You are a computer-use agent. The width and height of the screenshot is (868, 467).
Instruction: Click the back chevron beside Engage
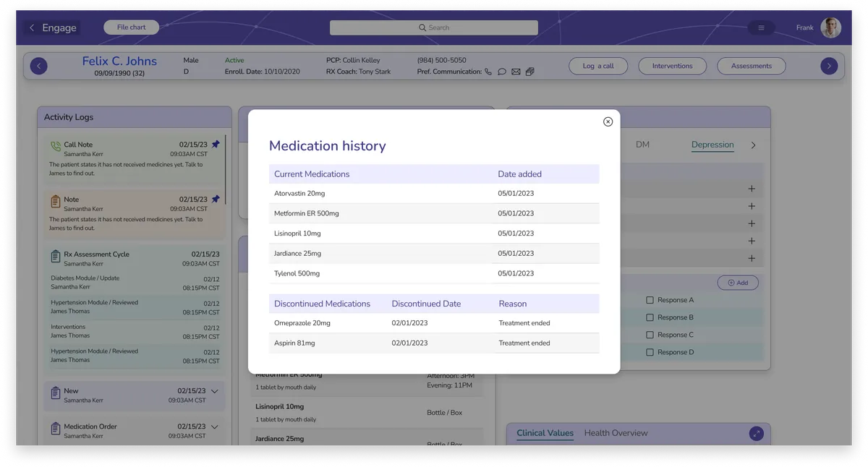tap(32, 27)
